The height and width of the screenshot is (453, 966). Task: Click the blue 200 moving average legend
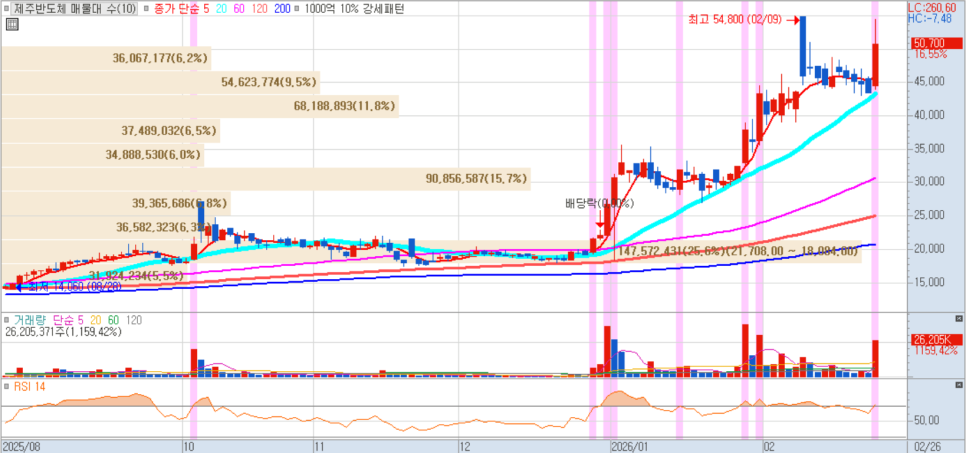282,9
